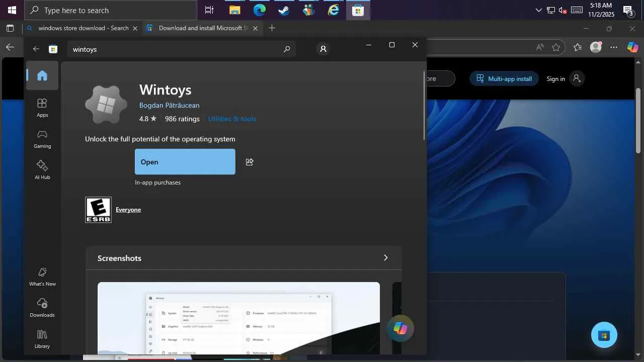Click the 986 ratings text
The height and width of the screenshot is (362, 644).
(182, 119)
